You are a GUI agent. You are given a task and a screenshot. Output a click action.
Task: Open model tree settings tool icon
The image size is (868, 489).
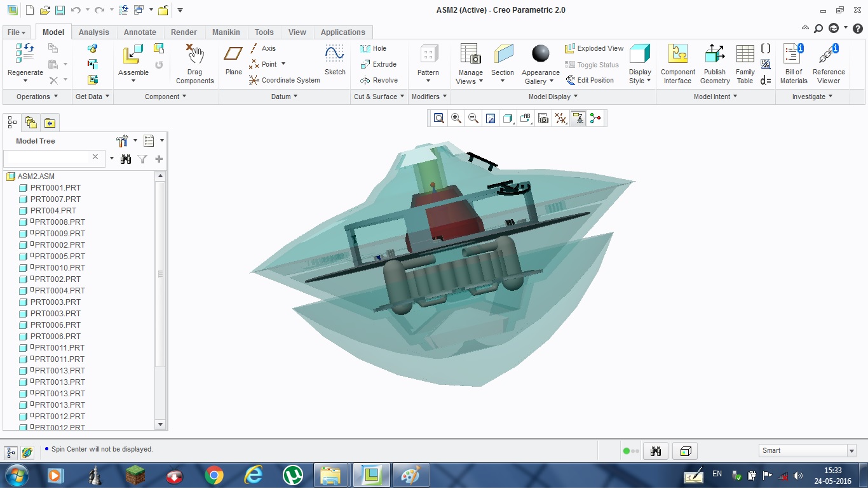[123, 140]
